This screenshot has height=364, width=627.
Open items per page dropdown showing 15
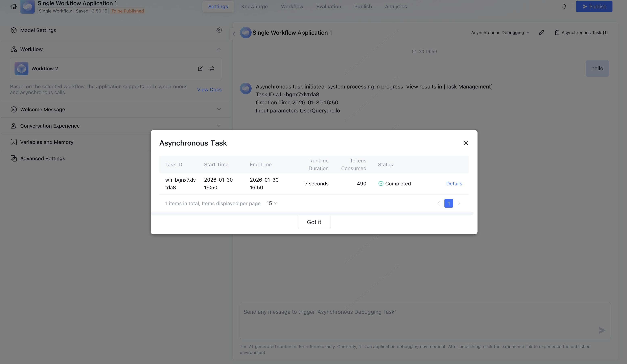pyautogui.click(x=272, y=203)
